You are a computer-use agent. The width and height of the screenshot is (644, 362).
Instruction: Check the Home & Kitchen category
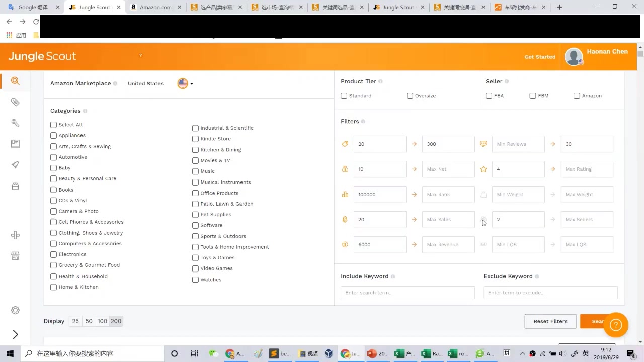point(53,287)
